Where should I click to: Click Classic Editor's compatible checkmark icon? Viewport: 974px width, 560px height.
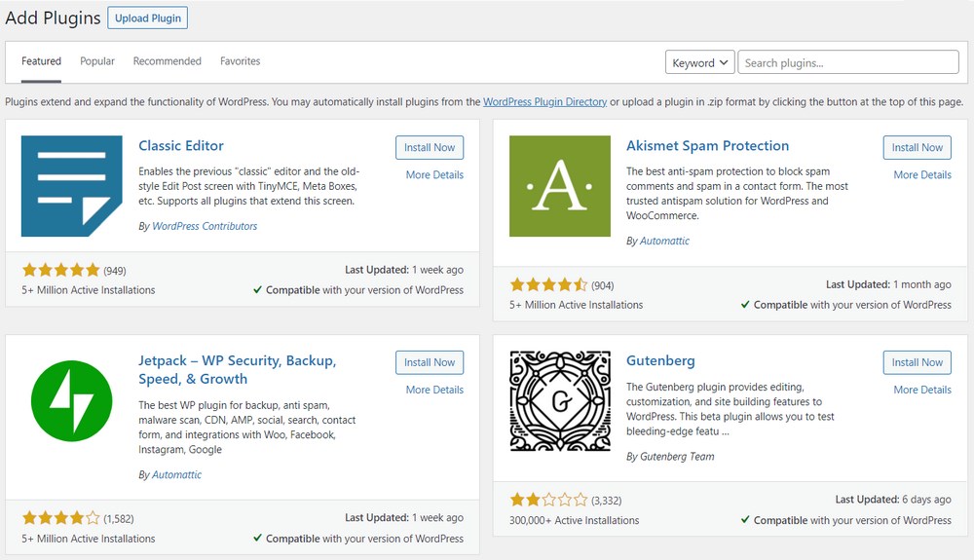[x=257, y=289]
